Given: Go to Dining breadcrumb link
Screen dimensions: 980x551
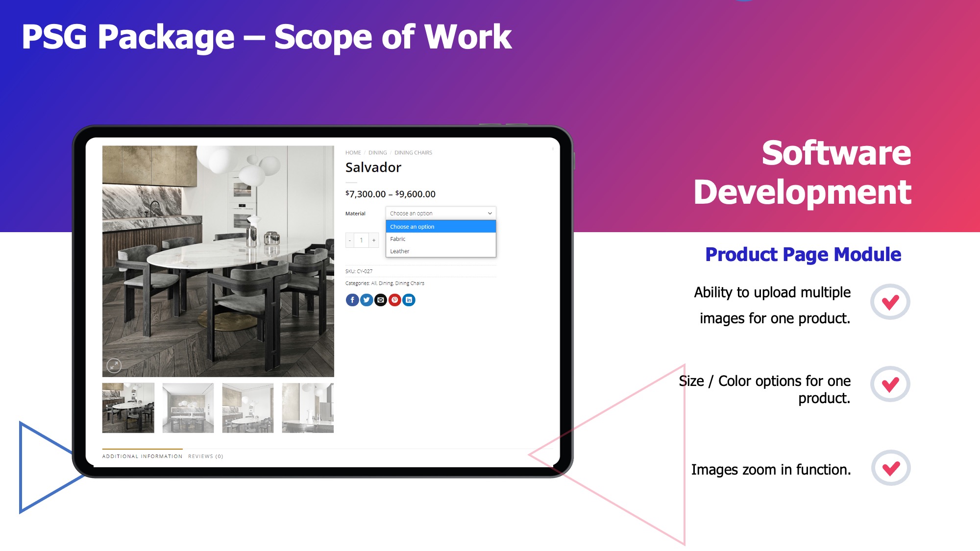Looking at the screenshot, I should point(377,153).
